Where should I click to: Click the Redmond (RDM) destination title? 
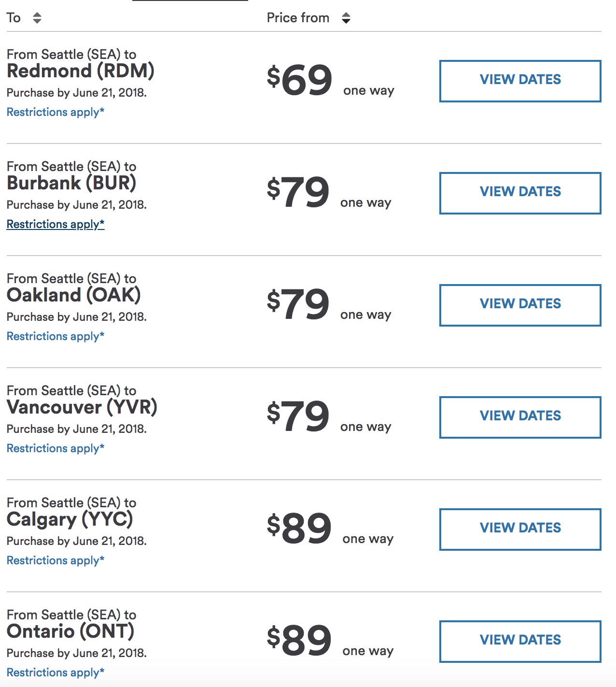click(81, 72)
